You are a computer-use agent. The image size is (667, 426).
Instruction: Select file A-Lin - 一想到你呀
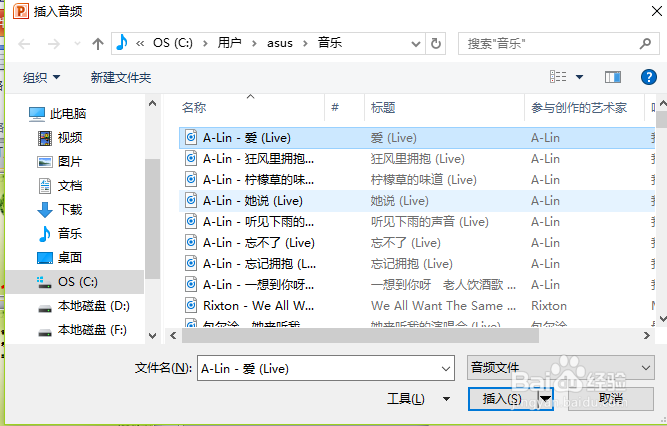pos(416,285)
